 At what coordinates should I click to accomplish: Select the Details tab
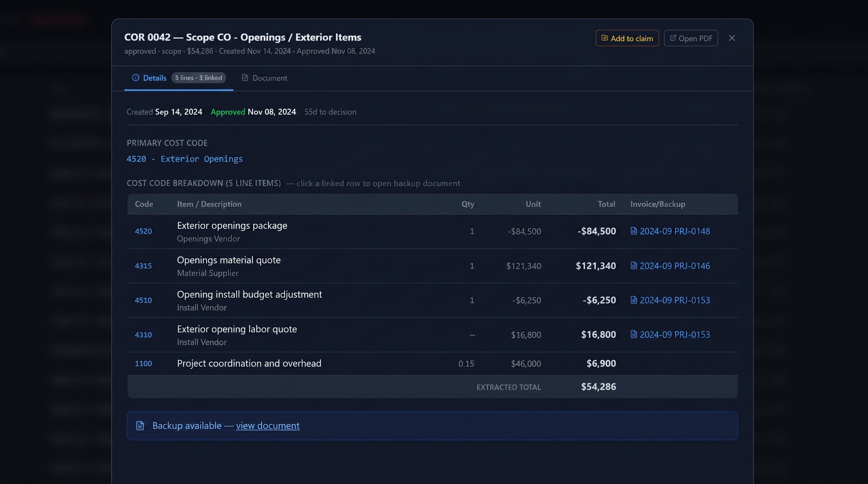(179, 78)
